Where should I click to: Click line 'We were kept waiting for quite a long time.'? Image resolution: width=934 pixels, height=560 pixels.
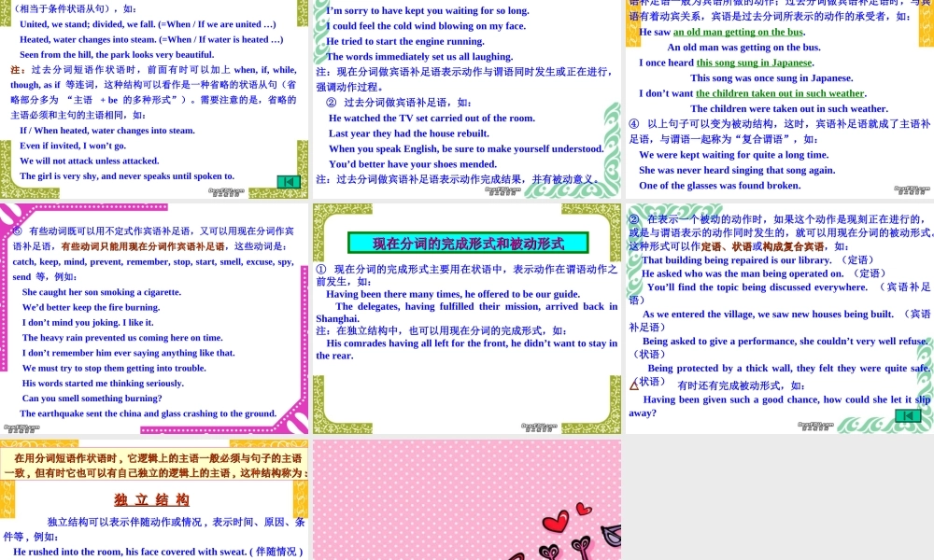coord(734,155)
